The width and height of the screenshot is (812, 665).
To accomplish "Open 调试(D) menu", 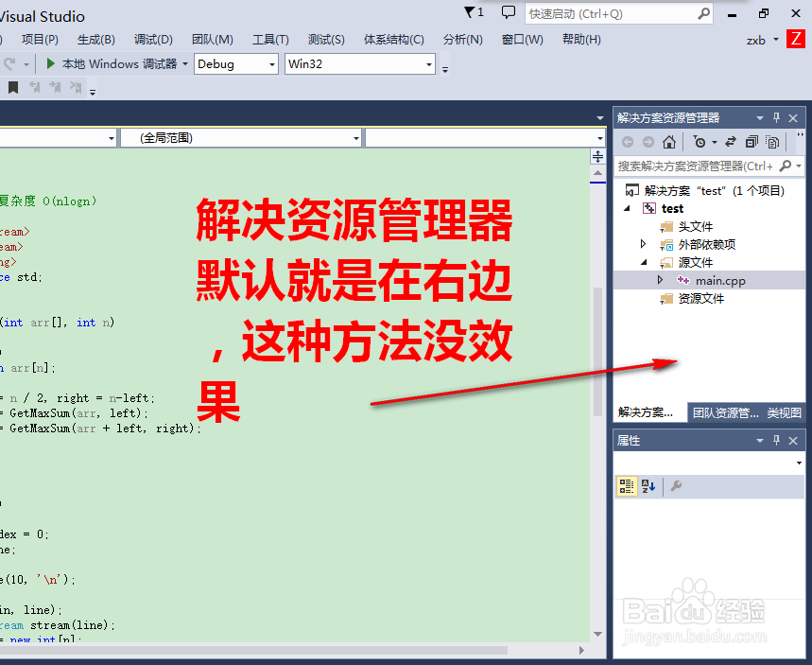I will 153,40.
